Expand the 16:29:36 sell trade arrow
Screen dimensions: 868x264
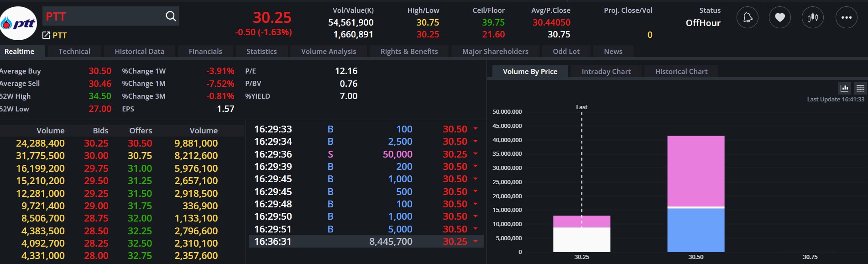(476, 154)
